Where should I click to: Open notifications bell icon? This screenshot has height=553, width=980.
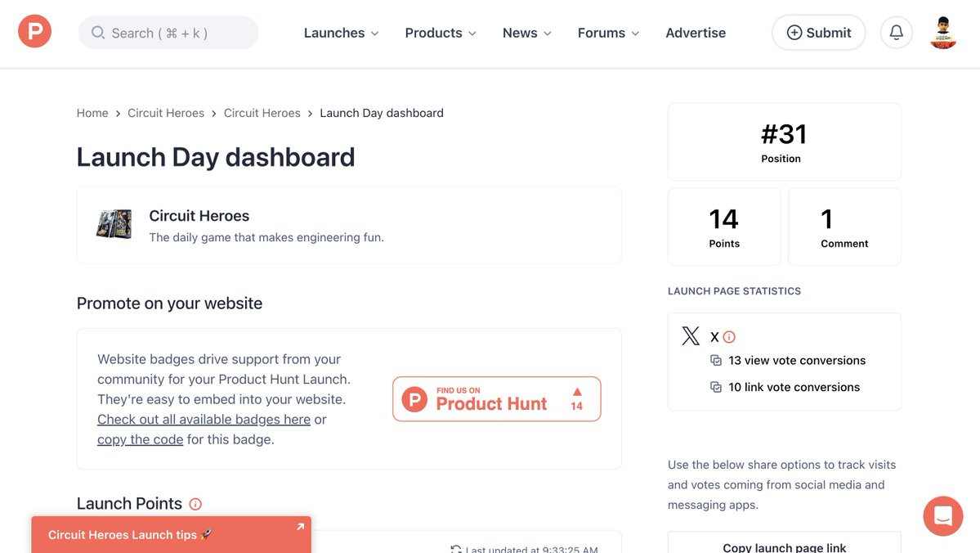(x=897, y=33)
